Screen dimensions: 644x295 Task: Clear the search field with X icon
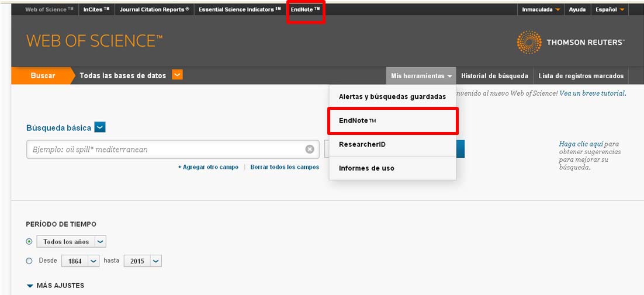tap(310, 150)
